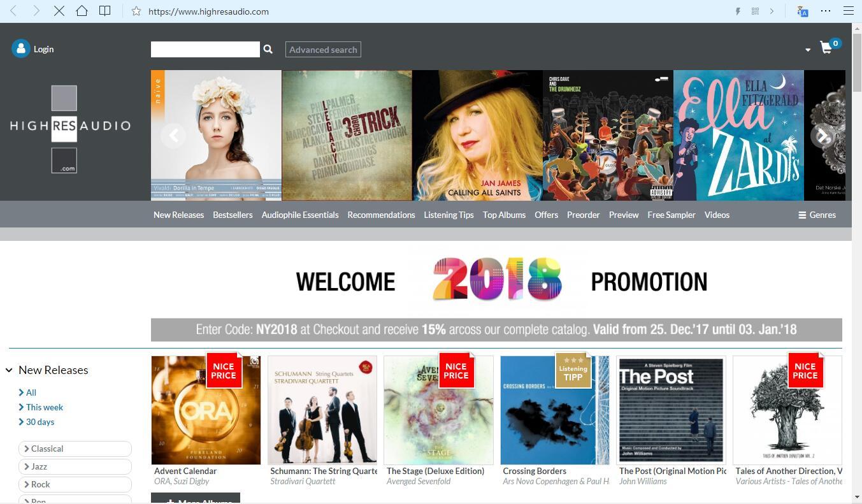Screen dimensions: 862x504
Task: Click the search magnifier icon
Action: pos(268,49)
